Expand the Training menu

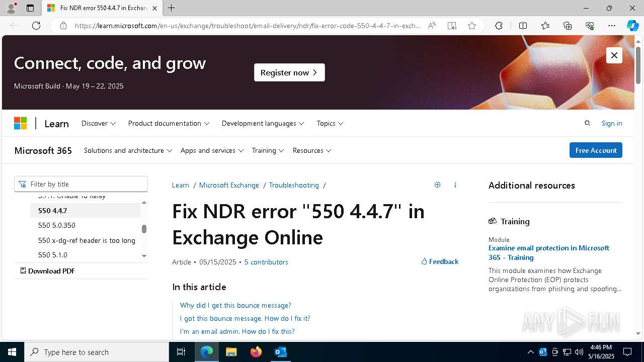point(268,150)
